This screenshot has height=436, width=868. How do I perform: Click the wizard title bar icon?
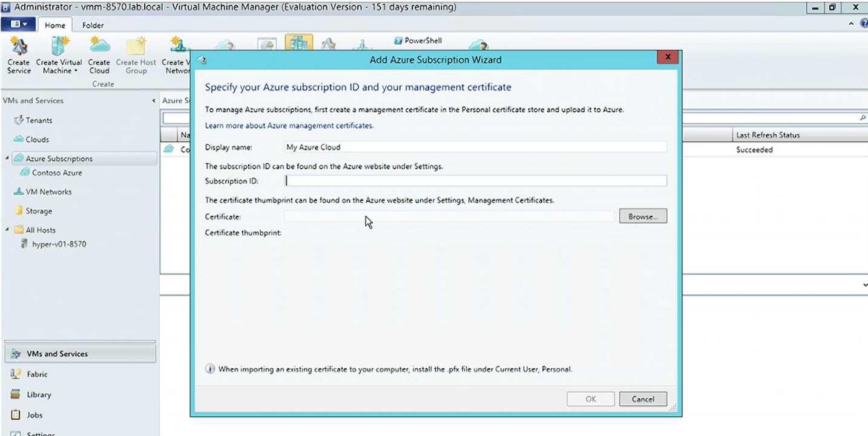pyautogui.click(x=202, y=60)
